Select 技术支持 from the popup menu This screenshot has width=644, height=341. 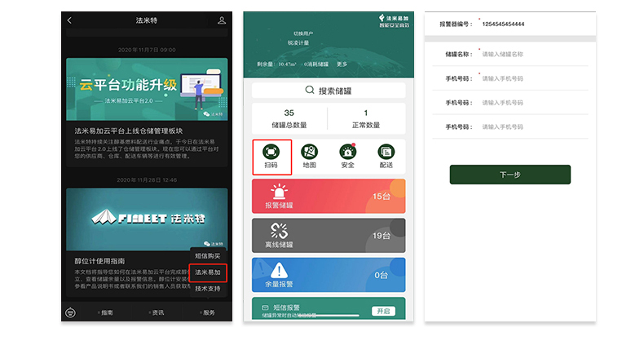tap(207, 289)
